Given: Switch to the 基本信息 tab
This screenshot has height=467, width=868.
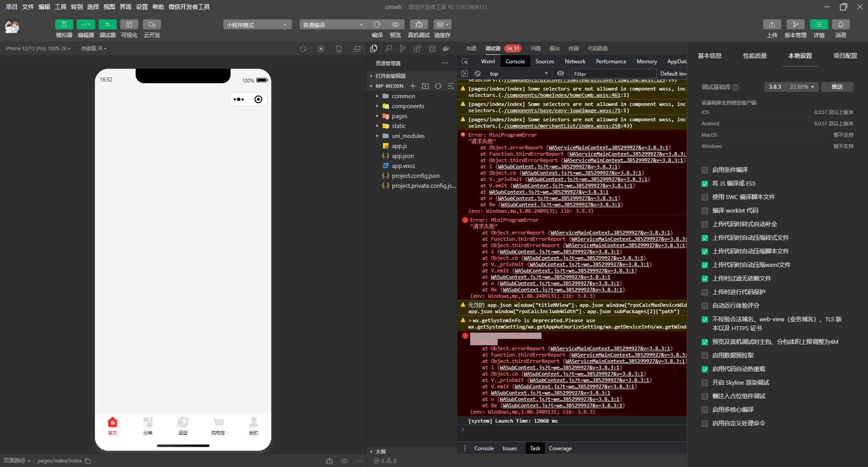Looking at the screenshot, I should point(709,56).
